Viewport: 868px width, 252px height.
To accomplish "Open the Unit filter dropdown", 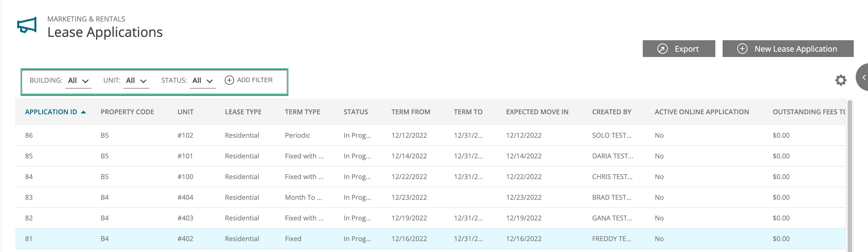I will tap(136, 81).
